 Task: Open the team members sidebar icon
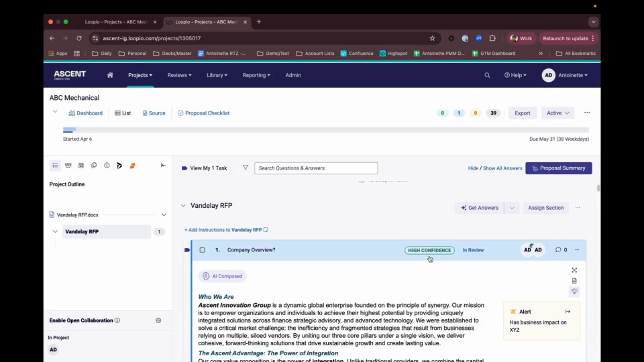click(68, 166)
